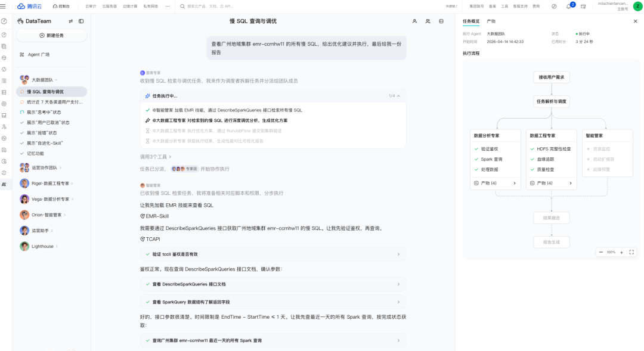This screenshot has width=644, height=351.
Task: Click the 新建任务 button
Action: [52, 35]
